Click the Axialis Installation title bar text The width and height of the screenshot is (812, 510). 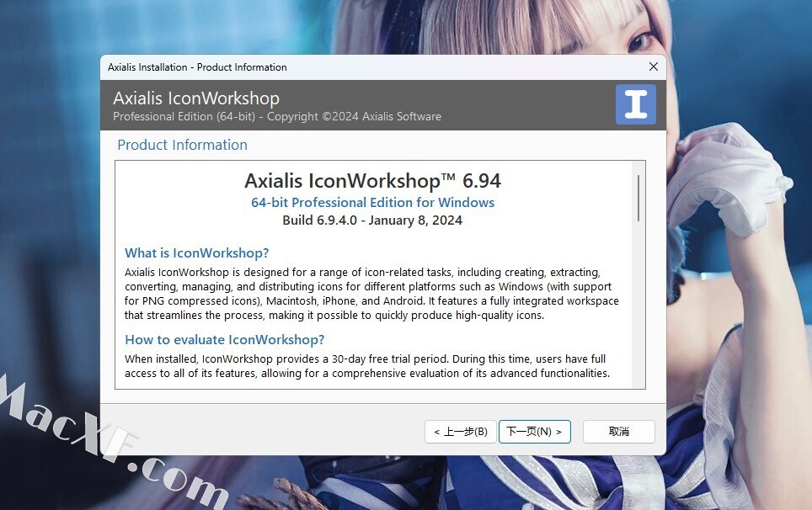(197, 67)
